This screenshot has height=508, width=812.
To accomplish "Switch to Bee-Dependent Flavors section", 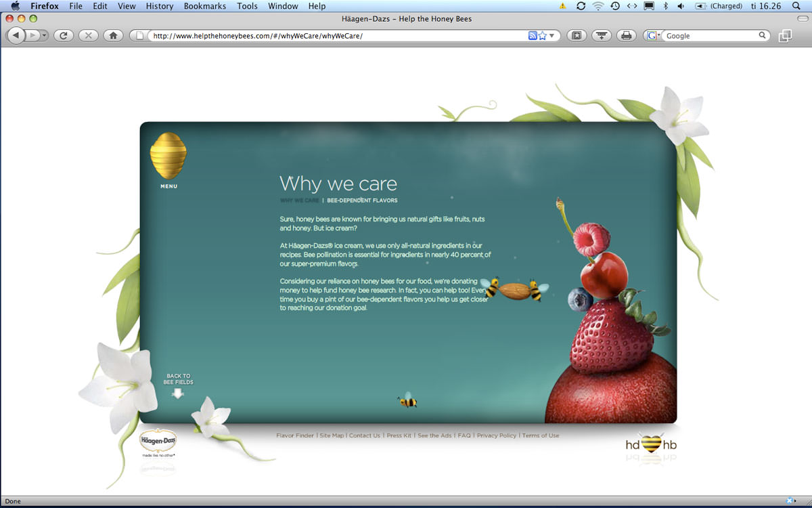I will pyautogui.click(x=362, y=200).
